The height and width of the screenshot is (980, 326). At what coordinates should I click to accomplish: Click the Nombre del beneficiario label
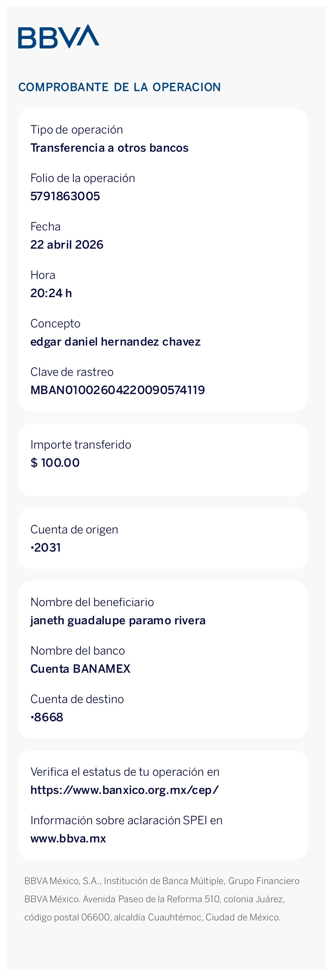(92, 602)
